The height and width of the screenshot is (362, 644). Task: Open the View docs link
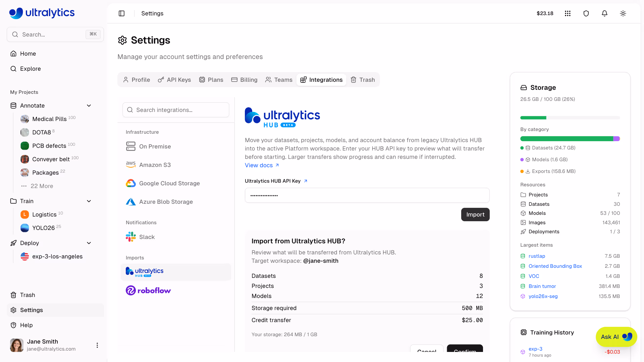coord(262,165)
